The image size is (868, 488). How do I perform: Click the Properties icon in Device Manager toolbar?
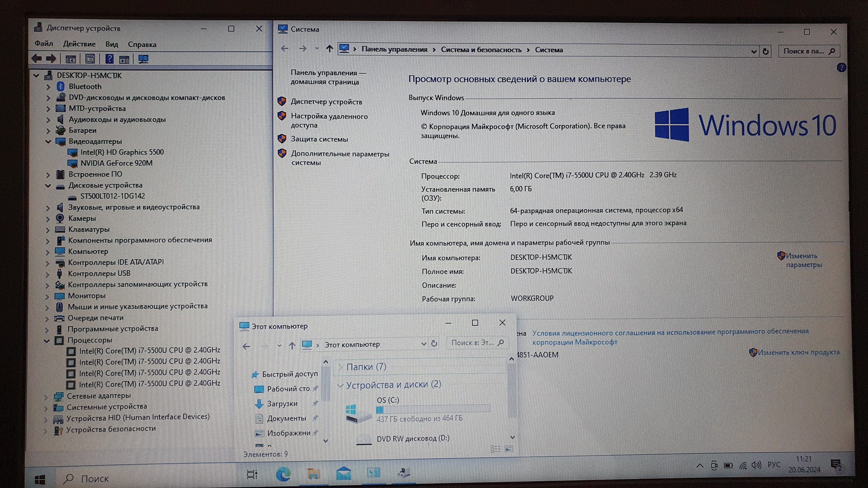coord(90,59)
